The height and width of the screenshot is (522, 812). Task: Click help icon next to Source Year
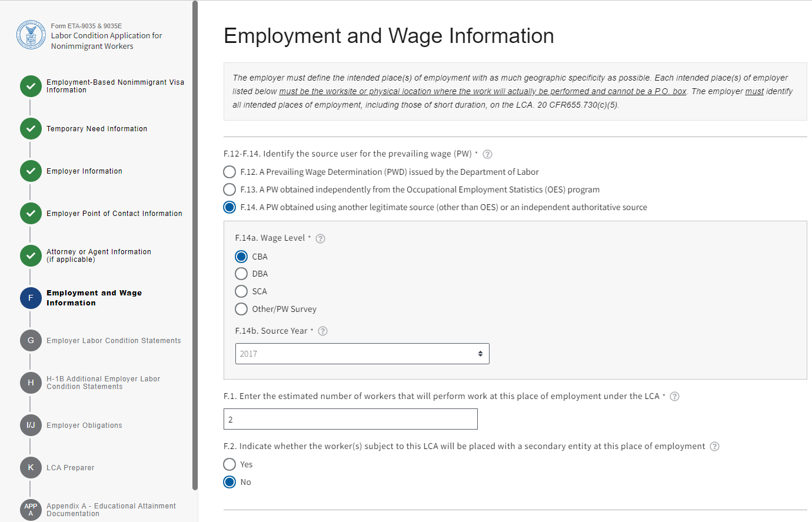coord(322,331)
